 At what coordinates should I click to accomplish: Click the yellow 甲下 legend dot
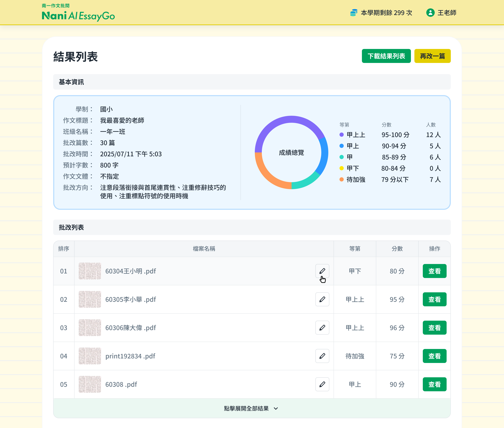point(341,168)
